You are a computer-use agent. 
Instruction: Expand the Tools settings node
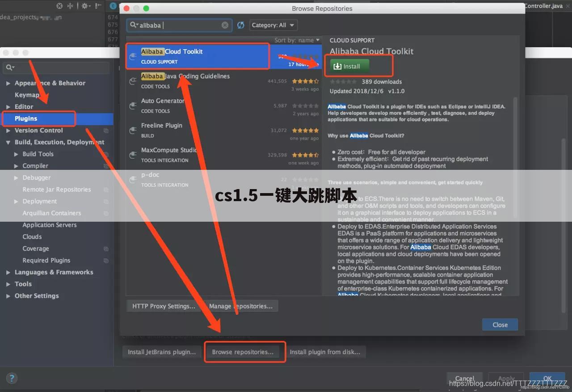point(8,284)
